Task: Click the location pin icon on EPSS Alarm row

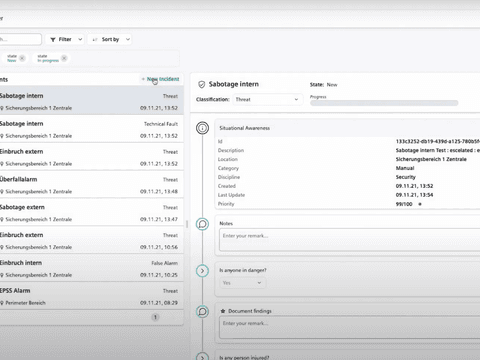Action: click(2, 303)
